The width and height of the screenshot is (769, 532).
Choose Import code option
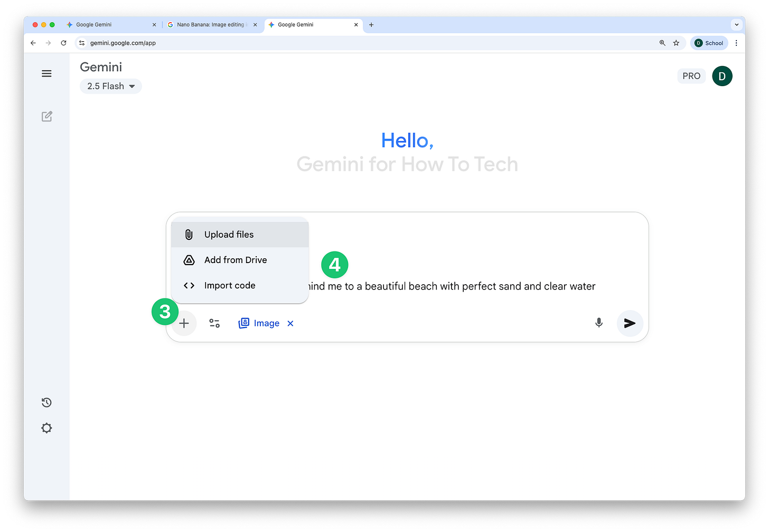(240, 285)
